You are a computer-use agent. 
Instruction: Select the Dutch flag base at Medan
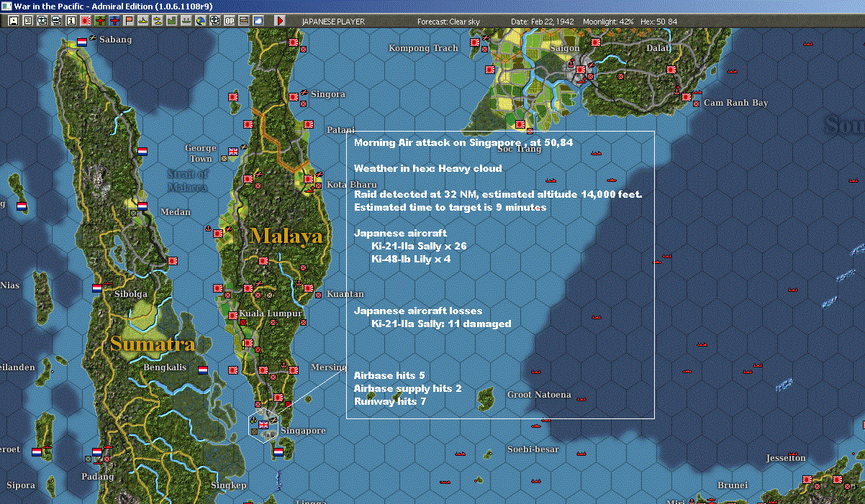pos(142,206)
